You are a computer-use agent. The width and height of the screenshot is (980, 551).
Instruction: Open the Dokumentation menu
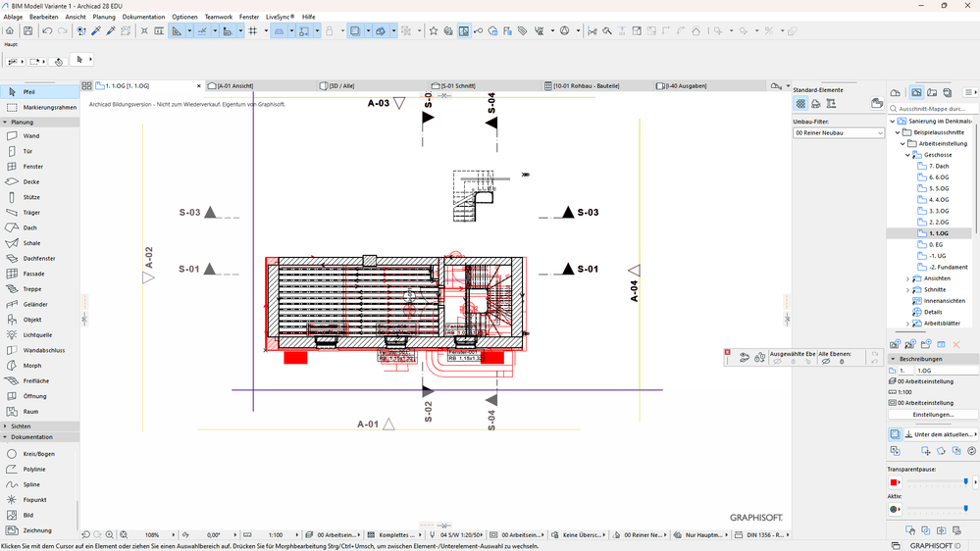coord(143,17)
